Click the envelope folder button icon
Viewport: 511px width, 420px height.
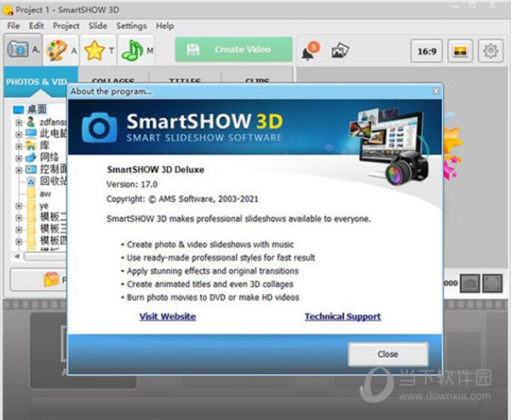point(51,279)
